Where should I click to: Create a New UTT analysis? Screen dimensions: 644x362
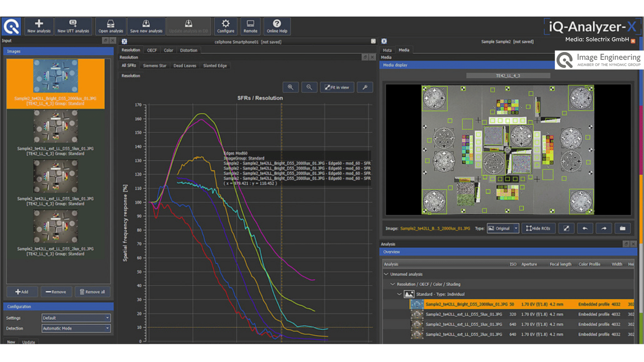point(73,26)
